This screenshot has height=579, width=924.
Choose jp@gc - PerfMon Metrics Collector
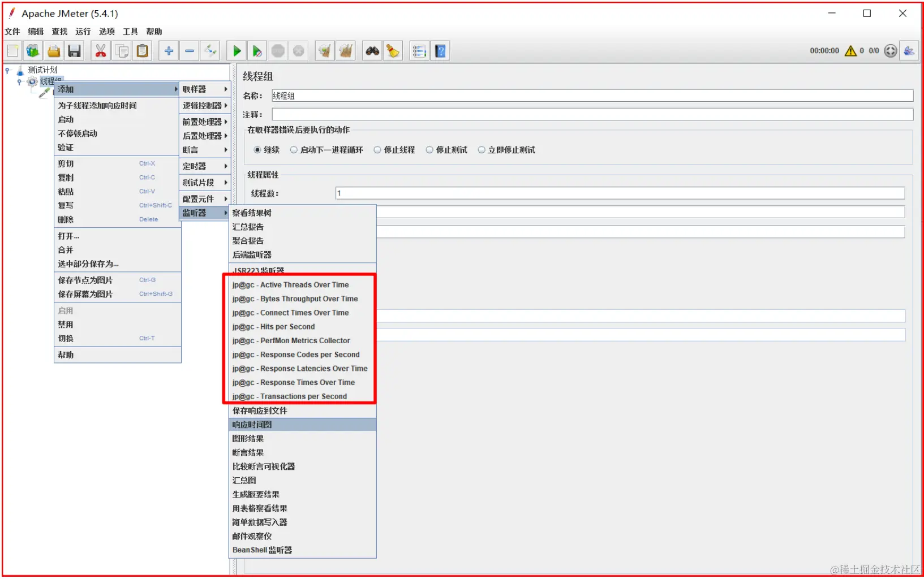(302, 341)
